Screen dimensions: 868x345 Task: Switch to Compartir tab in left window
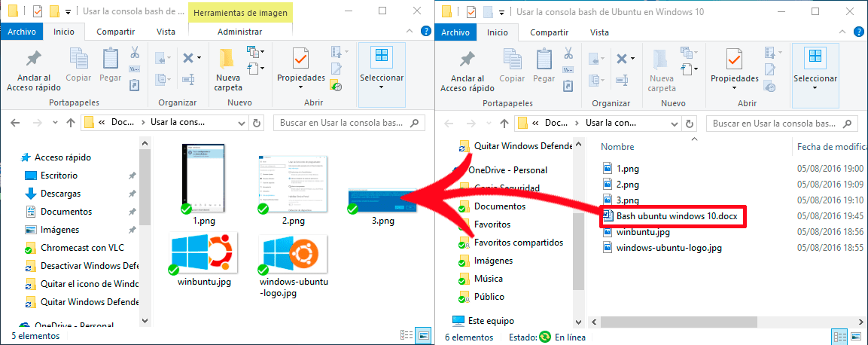click(x=116, y=32)
